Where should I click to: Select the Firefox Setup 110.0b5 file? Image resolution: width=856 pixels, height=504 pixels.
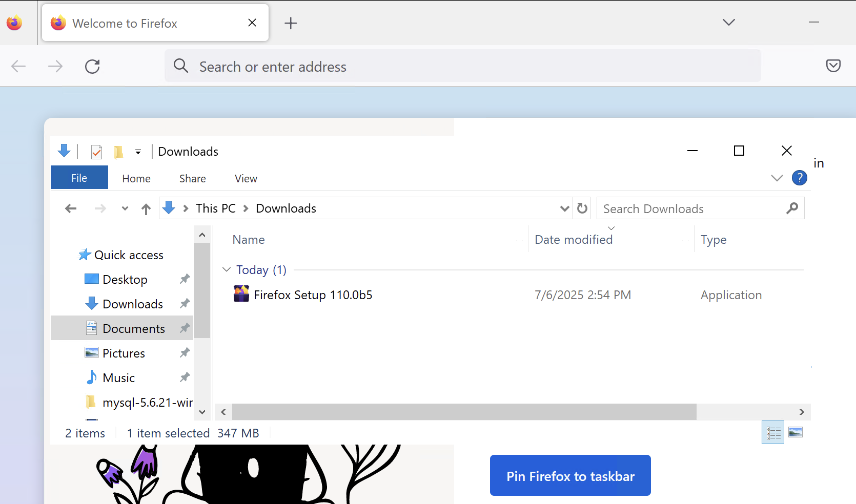[x=313, y=295]
